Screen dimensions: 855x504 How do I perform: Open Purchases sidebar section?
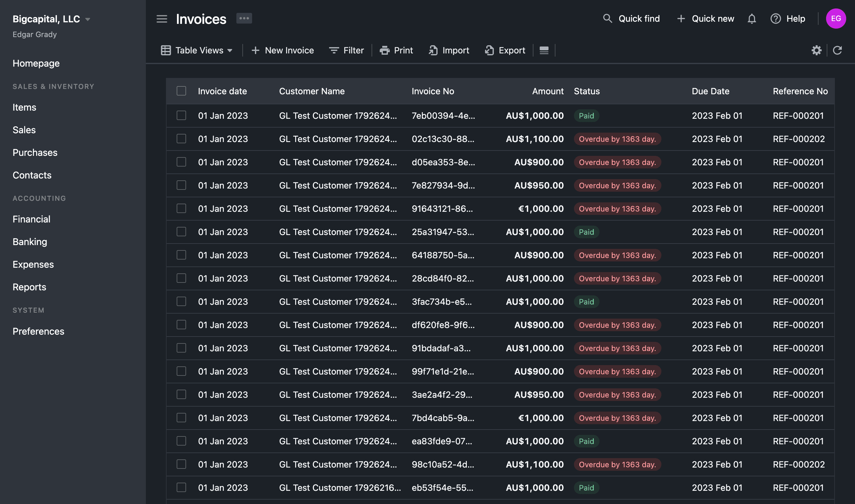[x=35, y=152]
